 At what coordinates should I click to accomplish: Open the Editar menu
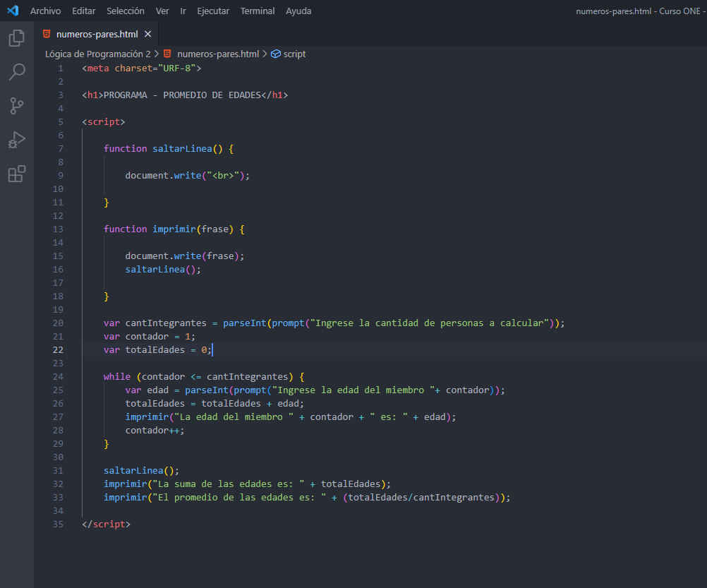click(84, 11)
